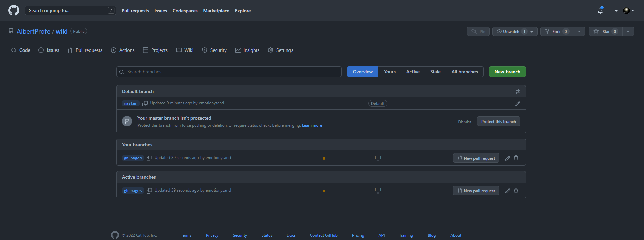Show Active branches filter
Image resolution: width=644 pixels, height=240 pixels.
[x=413, y=72]
